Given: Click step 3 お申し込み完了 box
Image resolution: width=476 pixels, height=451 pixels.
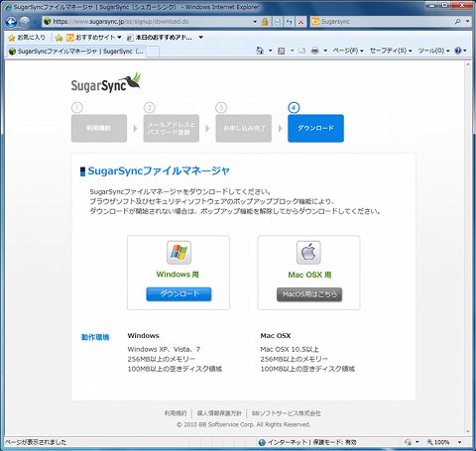Looking at the screenshot, I should coord(244,128).
